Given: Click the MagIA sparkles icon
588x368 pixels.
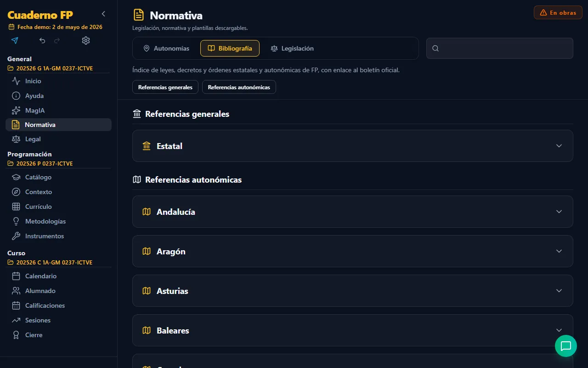Looking at the screenshot, I should click(16, 110).
